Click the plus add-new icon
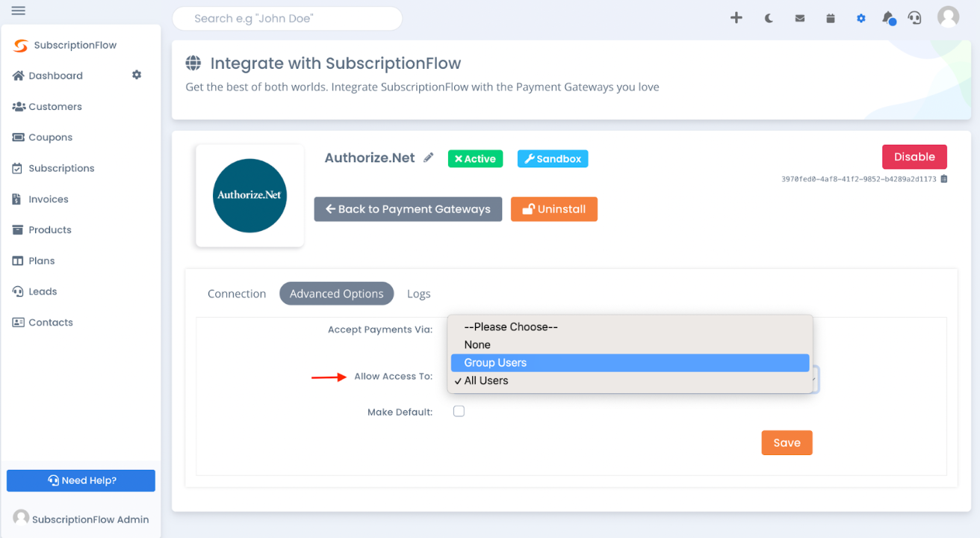The height and width of the screenshot is (538, 980). tap(736, 18)
